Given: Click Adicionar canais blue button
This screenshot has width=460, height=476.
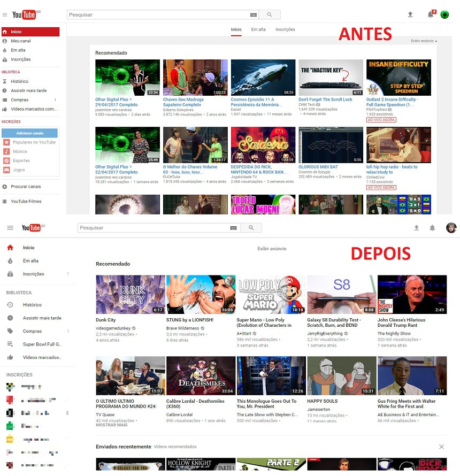Looking at the screenshot, I should (x=30, y=133).
